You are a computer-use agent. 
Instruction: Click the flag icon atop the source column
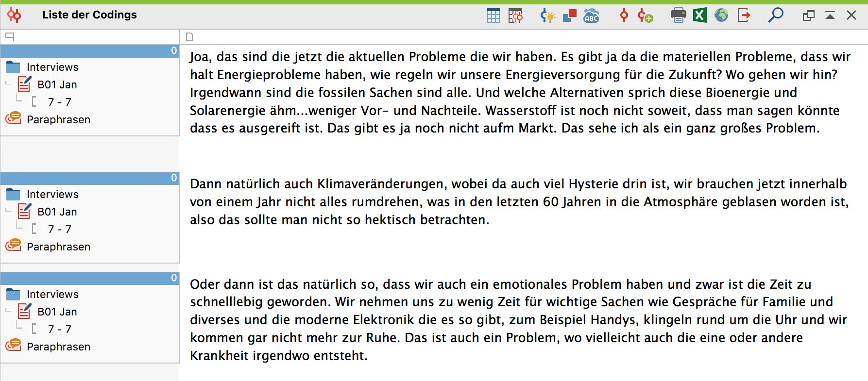click(x=10, y=36)
